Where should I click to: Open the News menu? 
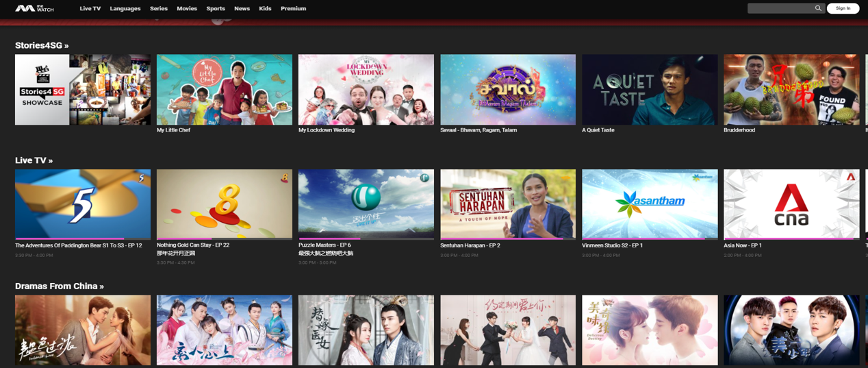tap(242, 9)
